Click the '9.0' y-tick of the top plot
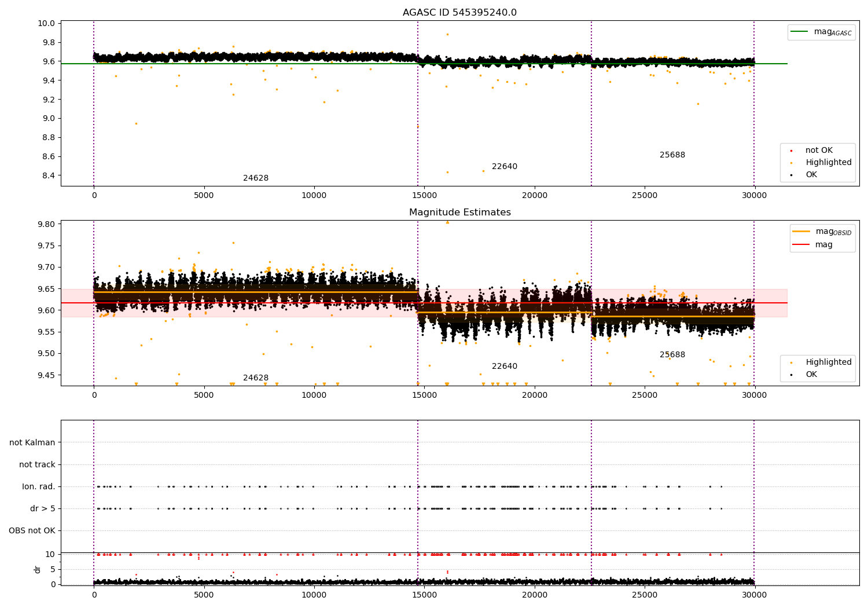 point(49,119)
